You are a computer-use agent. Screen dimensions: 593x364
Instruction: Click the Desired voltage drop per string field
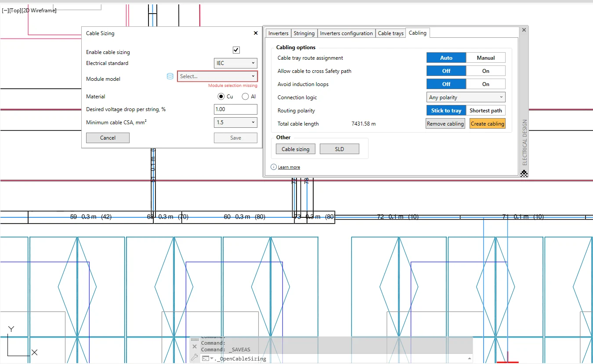tap(235, 109)
